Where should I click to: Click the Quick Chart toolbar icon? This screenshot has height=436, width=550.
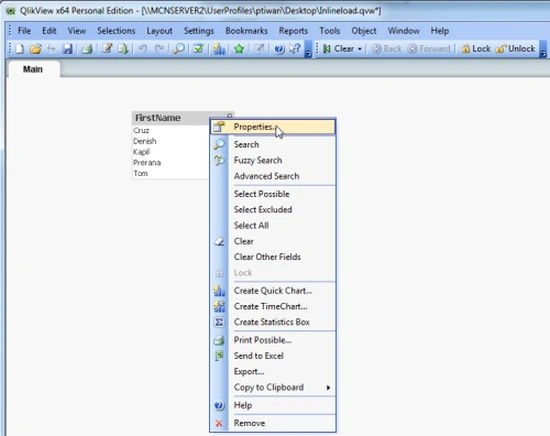pos(219,49)
